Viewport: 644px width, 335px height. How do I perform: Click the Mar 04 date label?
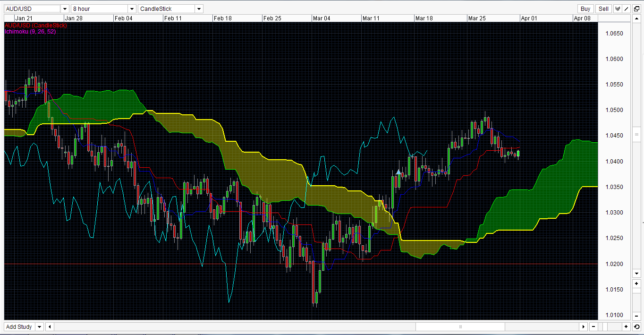(x=322, y=18)
